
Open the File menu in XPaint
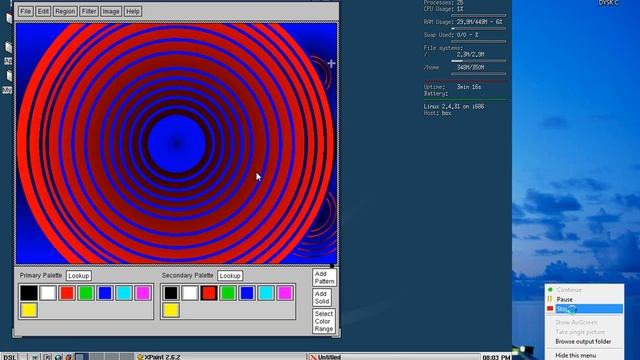(x=25, y=11)
